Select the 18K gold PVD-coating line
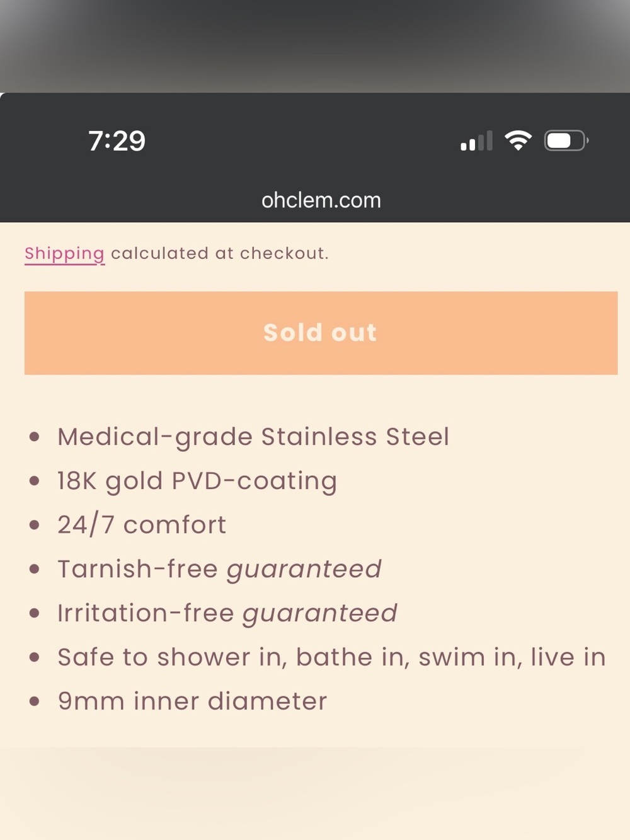The image size is (630, 840). click(197, 481)
